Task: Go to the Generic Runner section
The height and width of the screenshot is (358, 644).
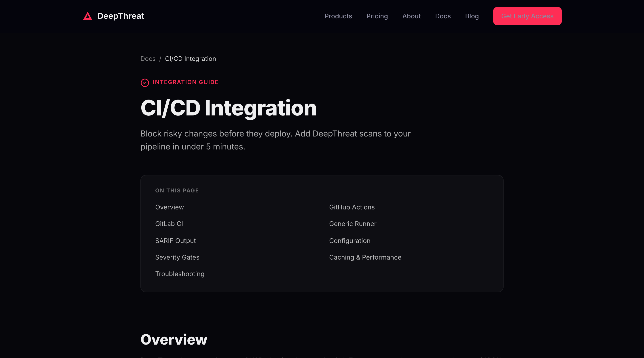Action: click(x=352, y=224)
